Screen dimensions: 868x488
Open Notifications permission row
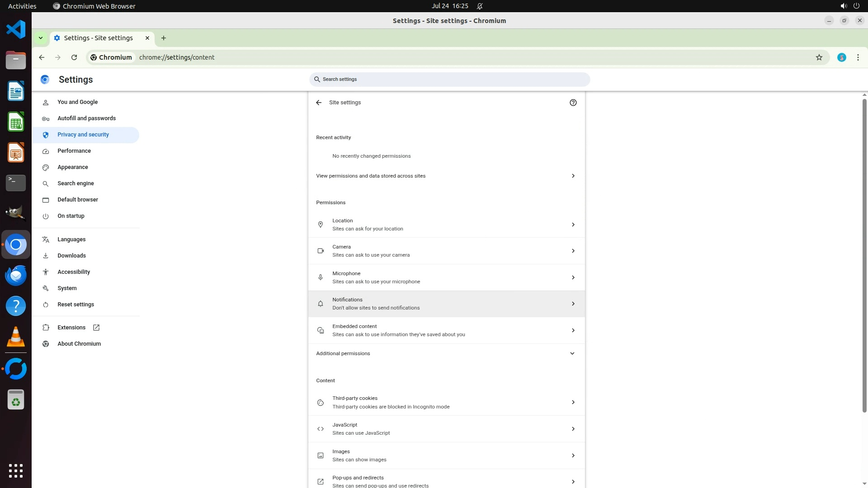click(446, 304)
